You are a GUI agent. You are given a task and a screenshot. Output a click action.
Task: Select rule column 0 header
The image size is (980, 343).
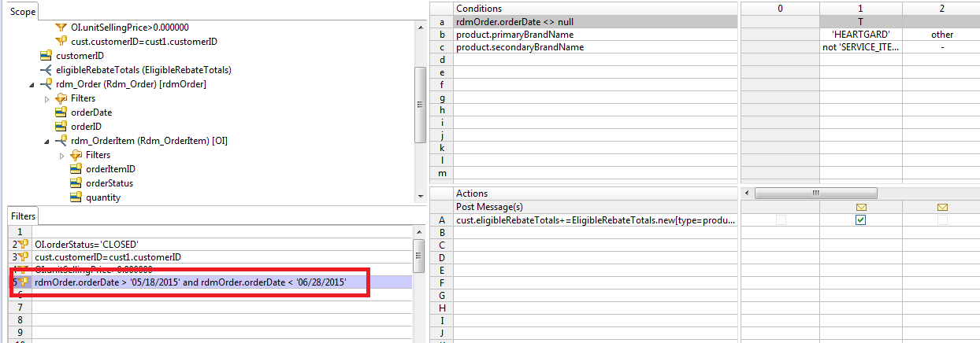pos(780,9)
